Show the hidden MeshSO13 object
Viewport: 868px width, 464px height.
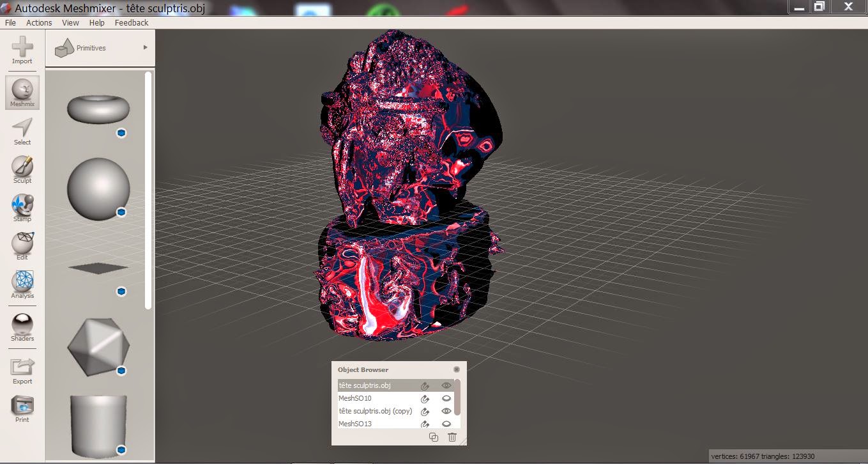[446, 424]
